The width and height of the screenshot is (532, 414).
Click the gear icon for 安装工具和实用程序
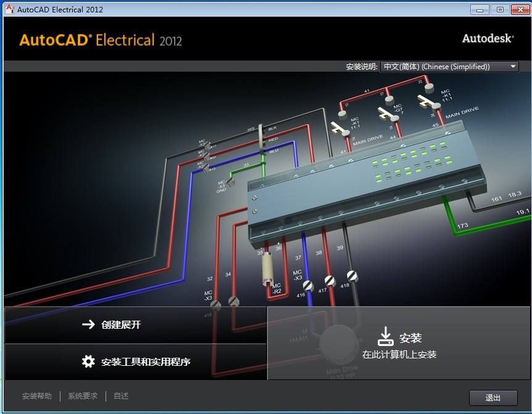[x=88, y=361]
